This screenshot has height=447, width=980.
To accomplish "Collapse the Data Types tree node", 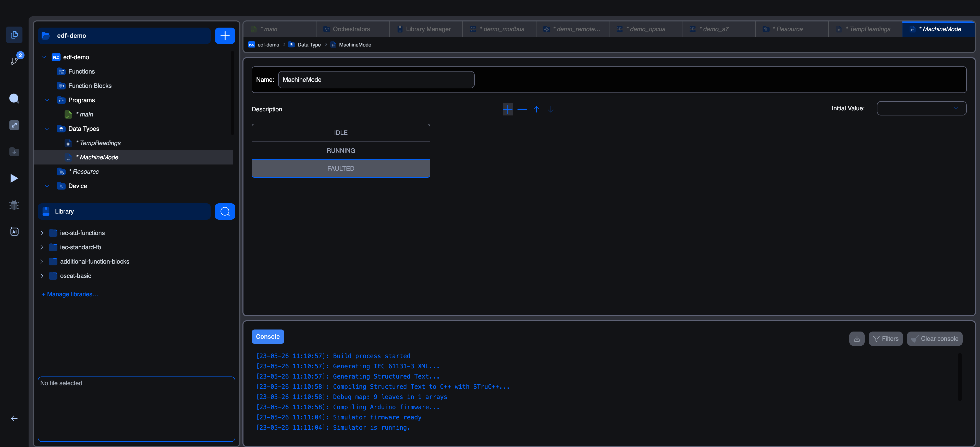I will click(x=47, y=129).
